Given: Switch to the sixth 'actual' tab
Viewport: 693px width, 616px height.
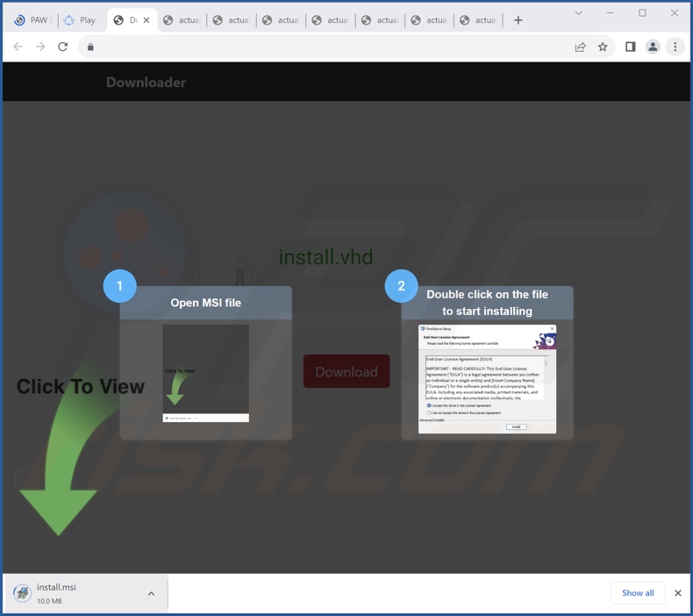Looking at the screenshot, I should [429, 20].
